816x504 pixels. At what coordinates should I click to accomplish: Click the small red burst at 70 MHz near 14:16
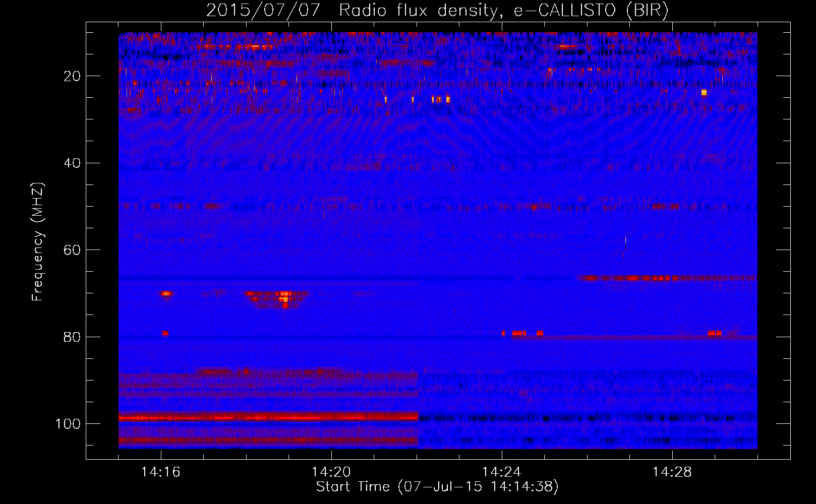[166, 293]
